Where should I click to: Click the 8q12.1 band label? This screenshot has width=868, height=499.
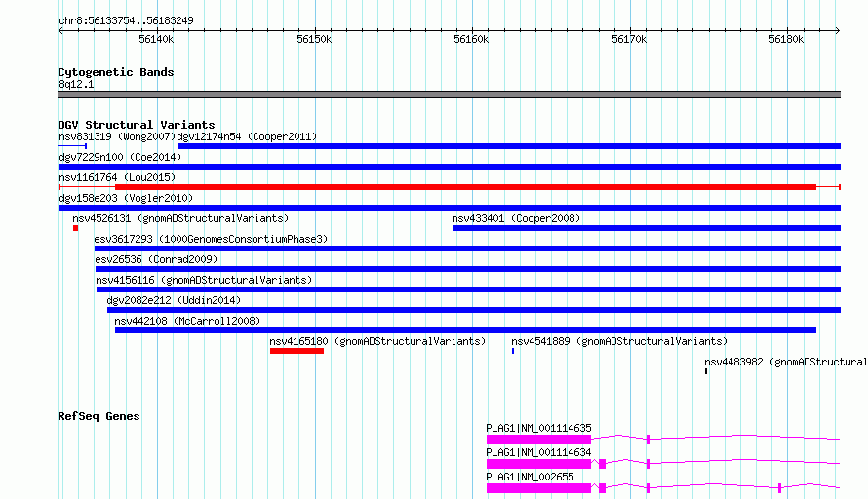pyautogui.click(x=76, y=84)
